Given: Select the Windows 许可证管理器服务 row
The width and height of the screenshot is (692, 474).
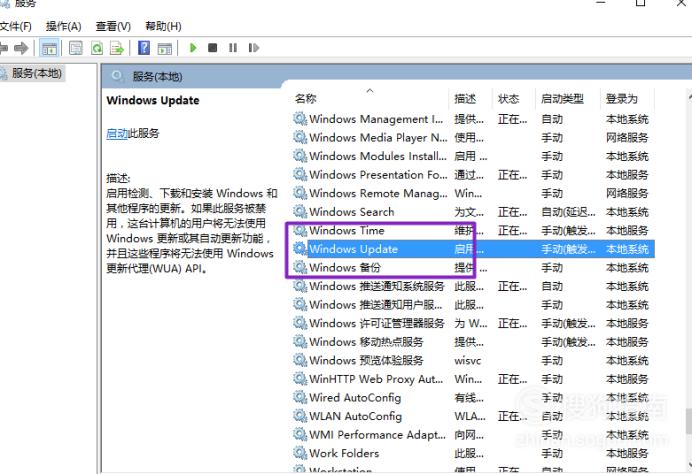Looking at the screenshot, I should point(473,323).
